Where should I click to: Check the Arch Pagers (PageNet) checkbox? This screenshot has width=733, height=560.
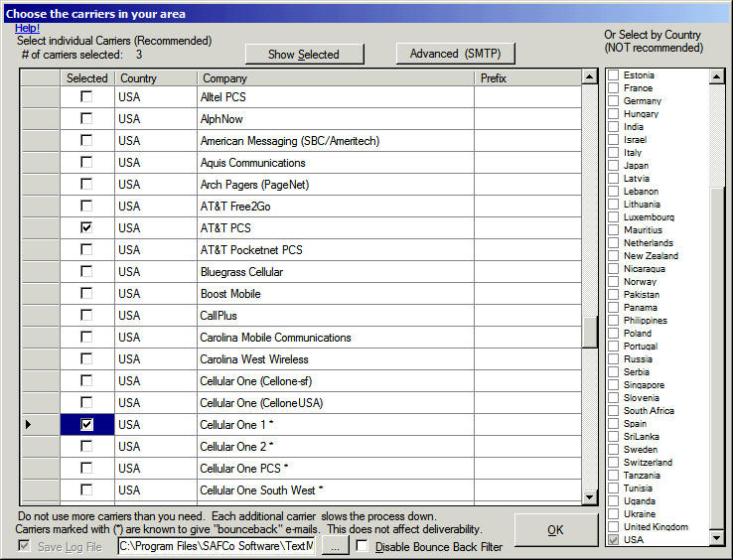[x=86, y=184]
